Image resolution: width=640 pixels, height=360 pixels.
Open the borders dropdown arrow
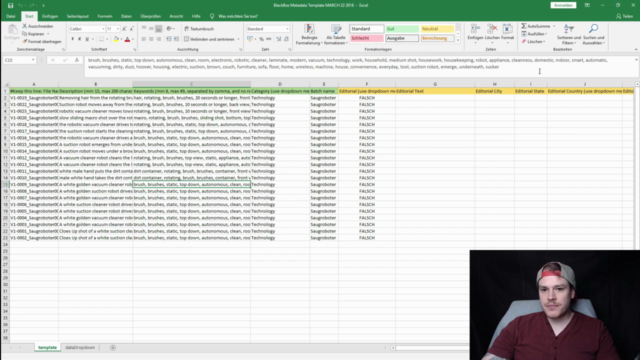click(x=107, y=39)
